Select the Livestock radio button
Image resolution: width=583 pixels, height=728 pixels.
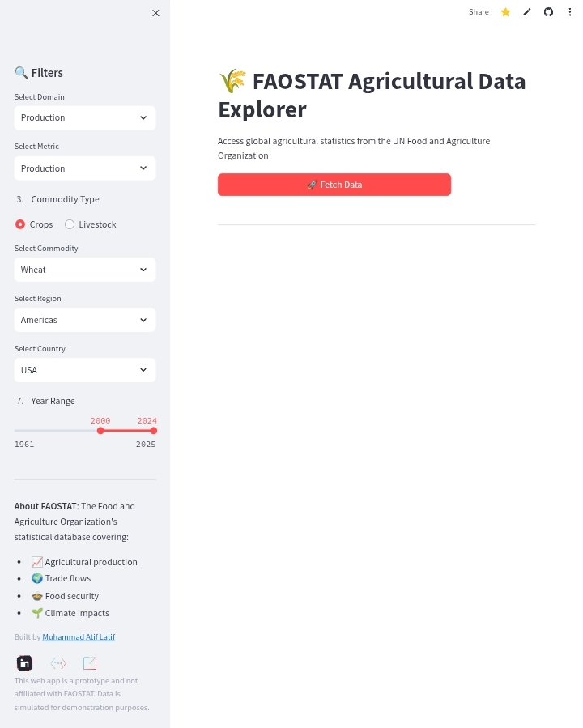pos(70,224)
